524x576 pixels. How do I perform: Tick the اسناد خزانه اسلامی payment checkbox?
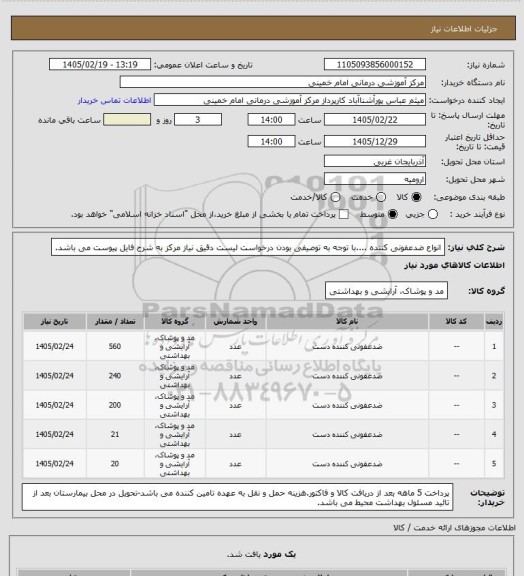pyautogui.click(x=344, y=214)
